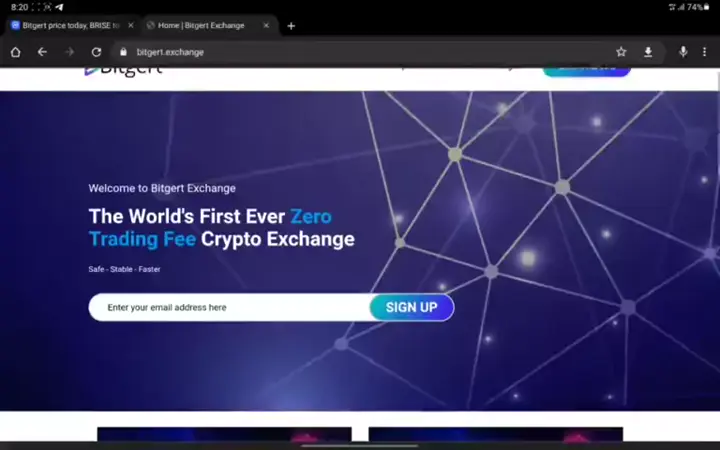
Task: Click the email address input field
Action: point(230,307)
